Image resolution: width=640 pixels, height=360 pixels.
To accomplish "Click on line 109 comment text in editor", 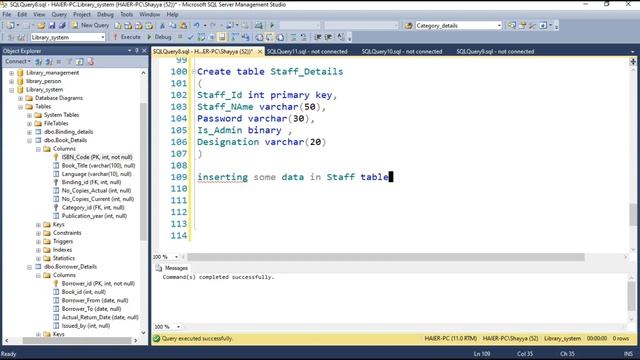I will 293,177.
